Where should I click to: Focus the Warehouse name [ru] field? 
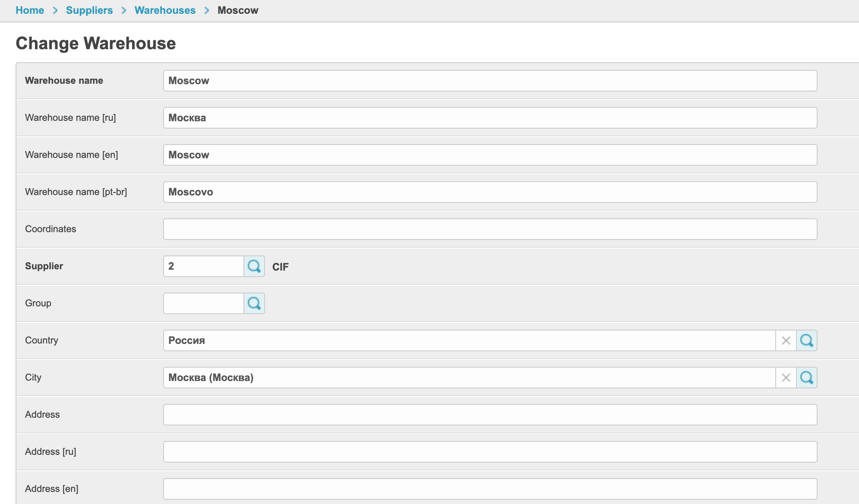(x=490, y=118)
